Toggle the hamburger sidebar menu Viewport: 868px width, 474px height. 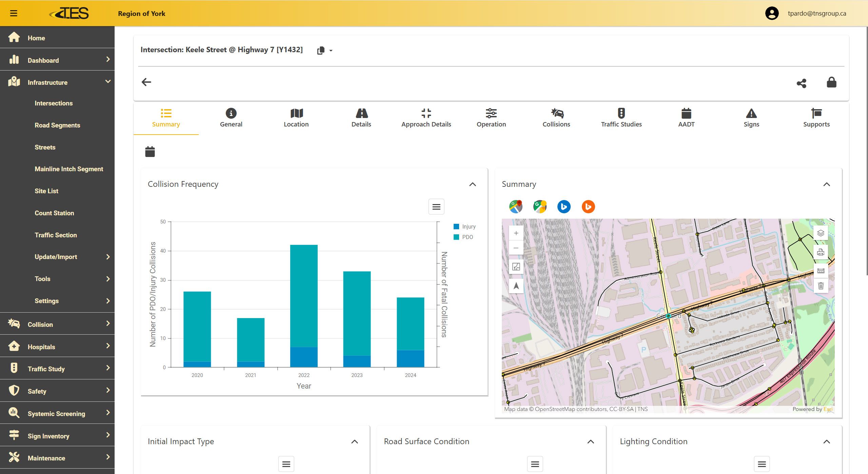(14, 13)
